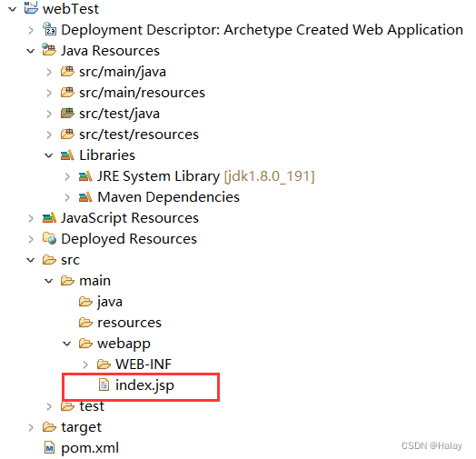The height and width of the screenshot is (459, 476).
Task: Select the webapp folder label
Action: (x=124, y=344)
